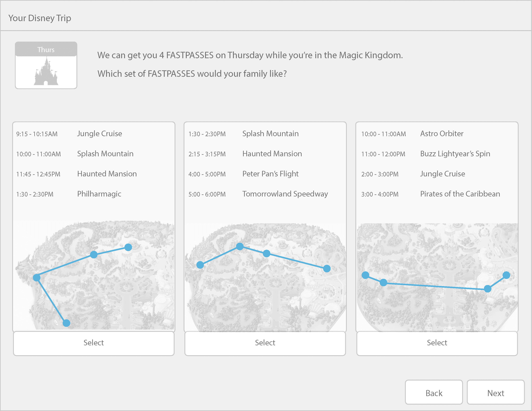Select the Astro Orbiter FastPass set
Screen dimensions: 532x411
[x=437, y=343]
